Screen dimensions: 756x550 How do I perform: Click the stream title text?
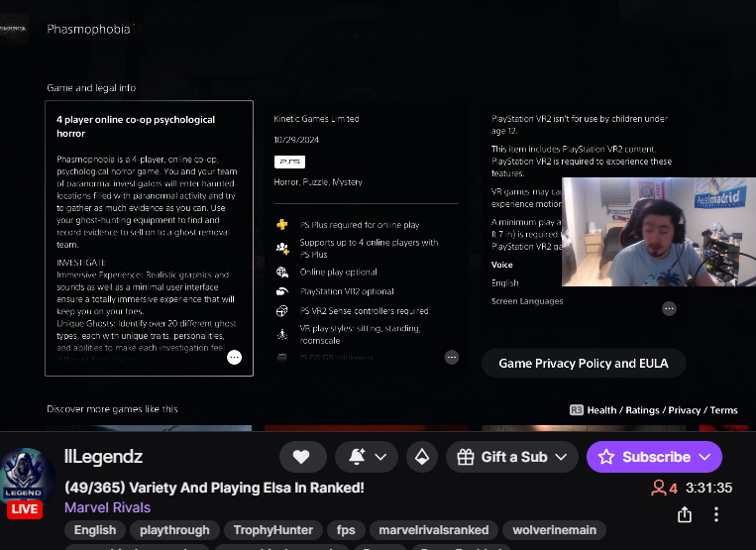point(215,488)
